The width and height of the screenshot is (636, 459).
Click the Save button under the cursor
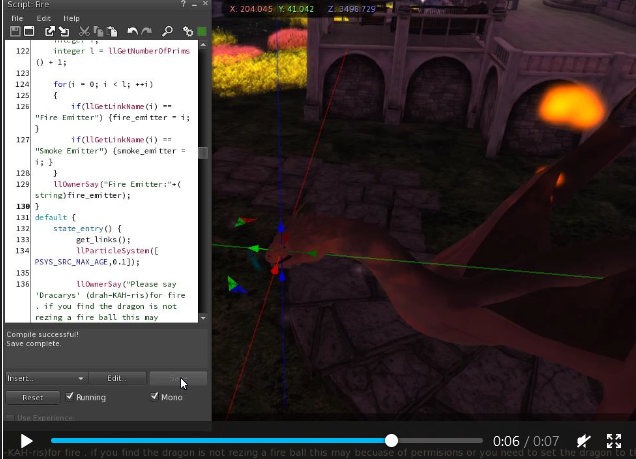coord(178,378)
